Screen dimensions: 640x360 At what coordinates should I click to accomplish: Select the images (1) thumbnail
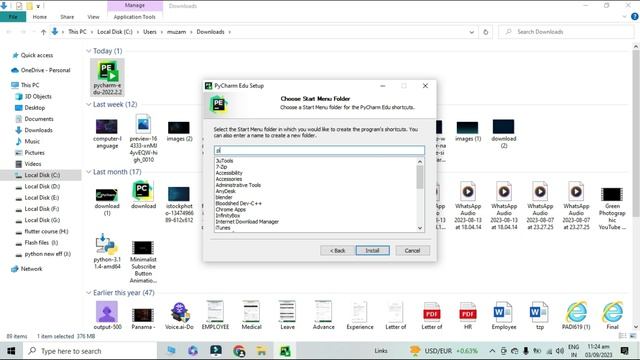467,127
